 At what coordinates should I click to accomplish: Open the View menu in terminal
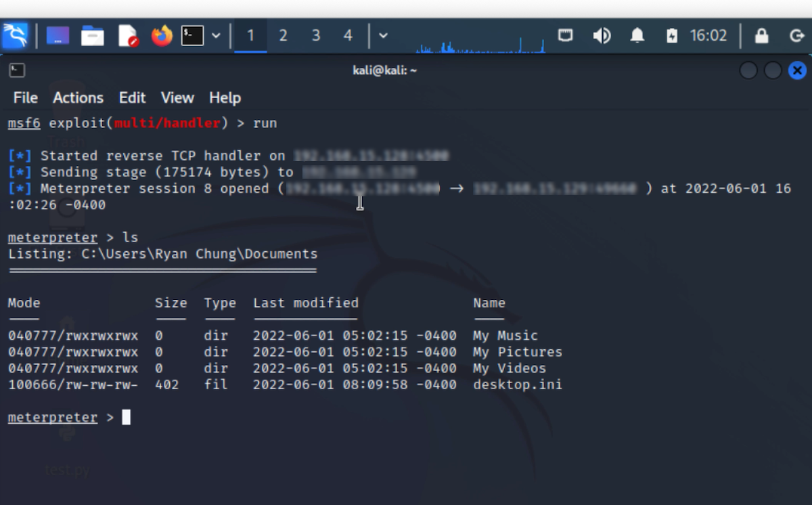(x=177, y=97)
